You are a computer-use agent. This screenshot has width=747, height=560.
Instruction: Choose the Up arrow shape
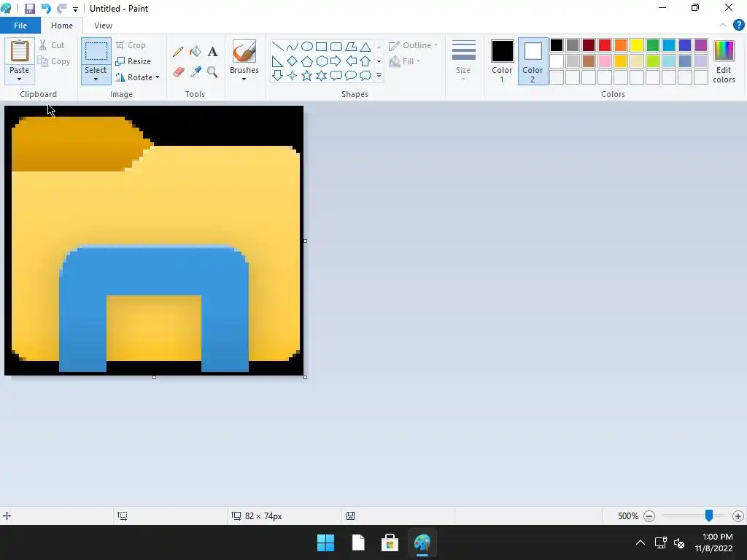365,61
